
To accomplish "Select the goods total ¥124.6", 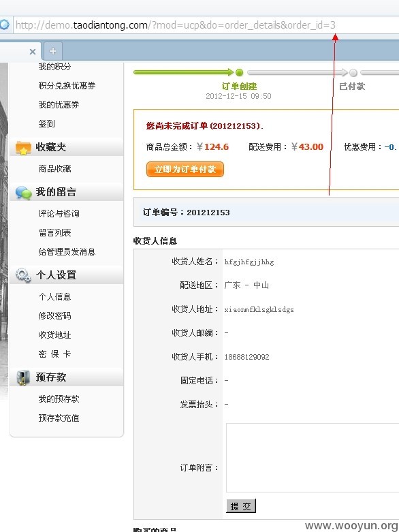I will pos(213,146).
